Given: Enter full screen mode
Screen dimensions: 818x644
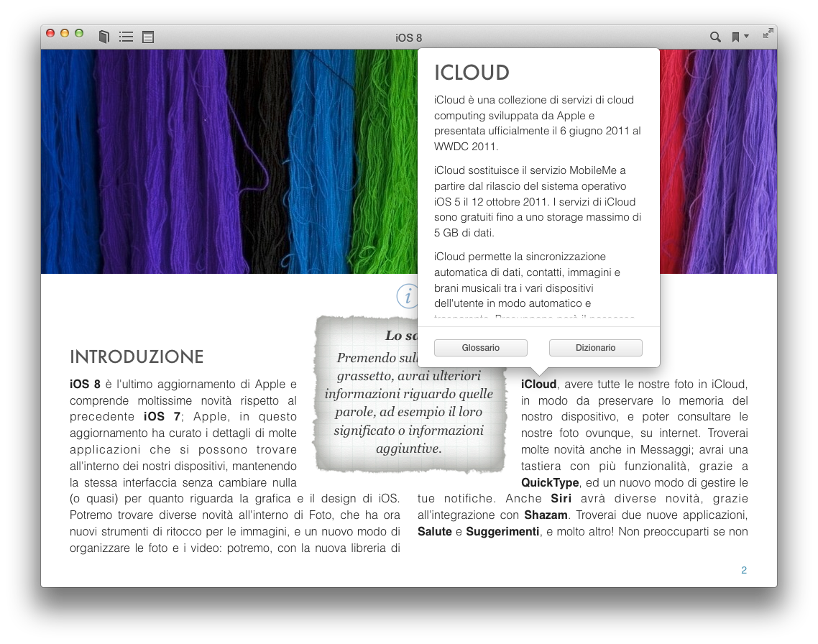Looking at the screenshot, I should [768, 33].
